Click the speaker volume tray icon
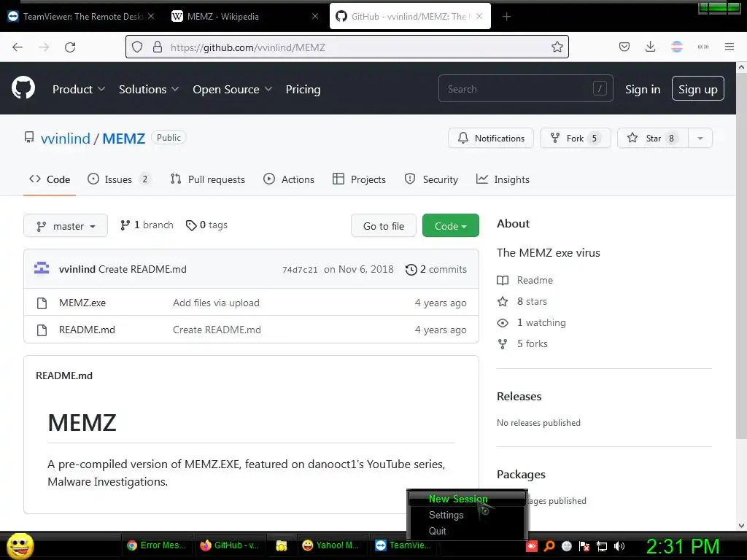The height and width of the screenshot is (560, 747). tap(619, 545)
